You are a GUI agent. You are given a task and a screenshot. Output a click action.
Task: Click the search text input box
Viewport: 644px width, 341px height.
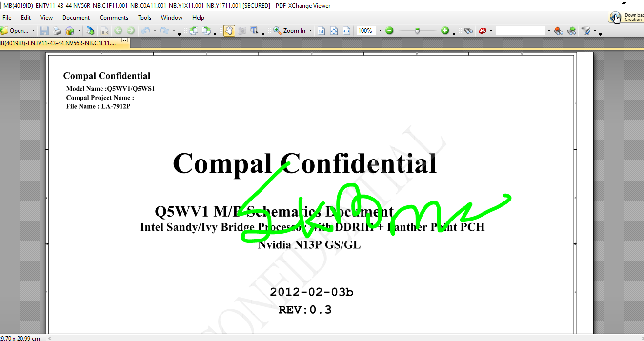[520, 31]
